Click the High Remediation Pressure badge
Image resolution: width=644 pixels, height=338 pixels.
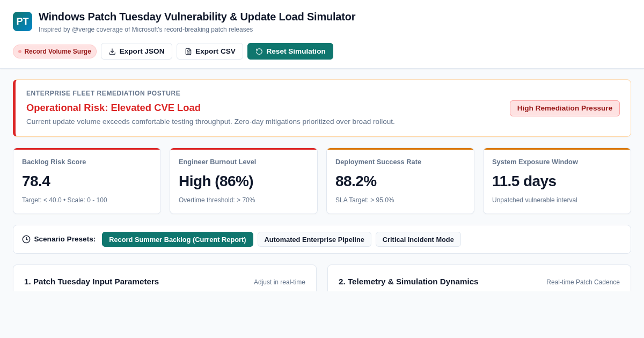(565, 108)
